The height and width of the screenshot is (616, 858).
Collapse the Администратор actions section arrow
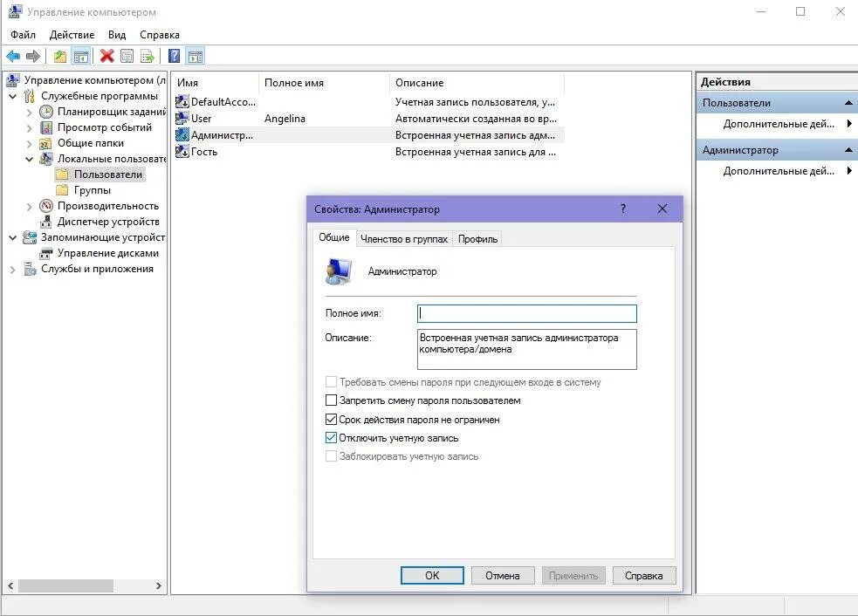tap(848, 150)
